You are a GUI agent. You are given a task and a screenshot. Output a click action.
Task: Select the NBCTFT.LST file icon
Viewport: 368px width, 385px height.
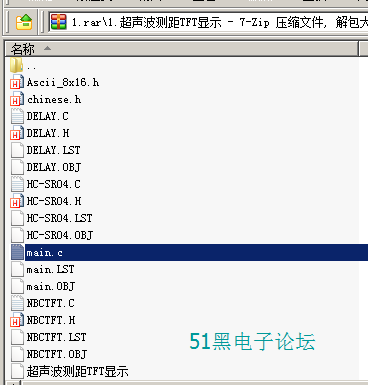pyautogui.click(x=17, y=337)
